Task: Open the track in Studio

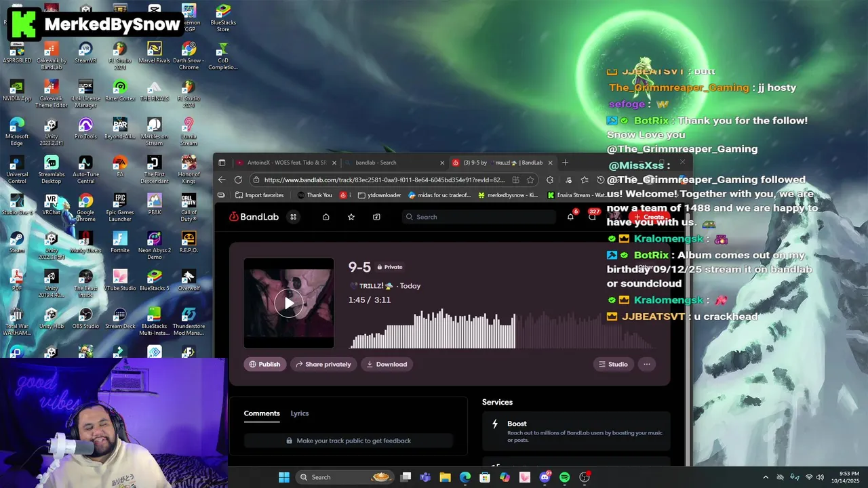Action: 613,364
